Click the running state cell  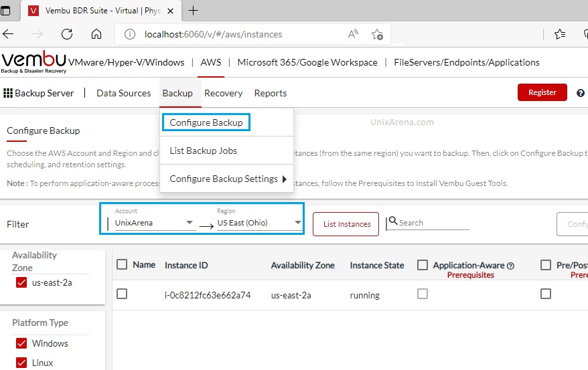tap(364, 296)
